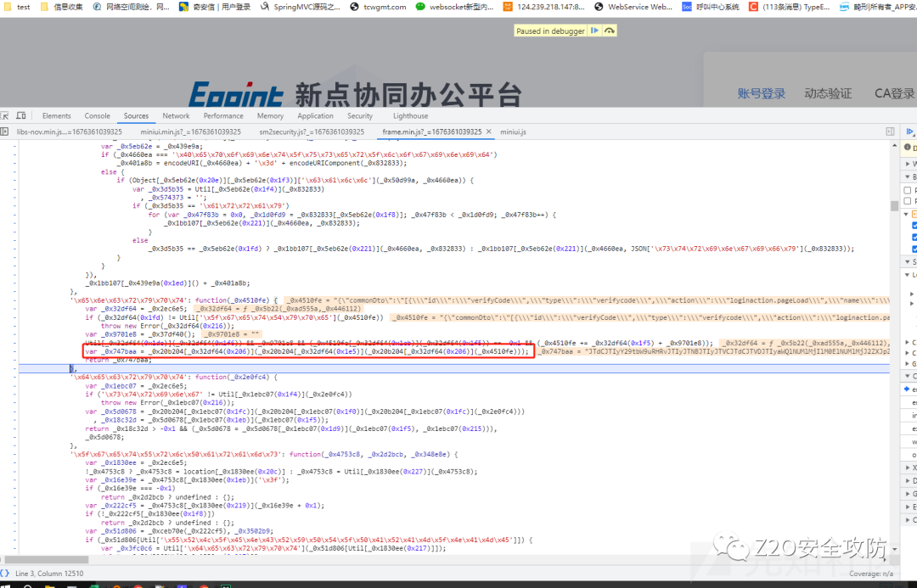Click the 'var _0x1ebc07 = _0x2ec6e5;' code line
This screenshot has width=917, height=588.
(x=136, y=386)
